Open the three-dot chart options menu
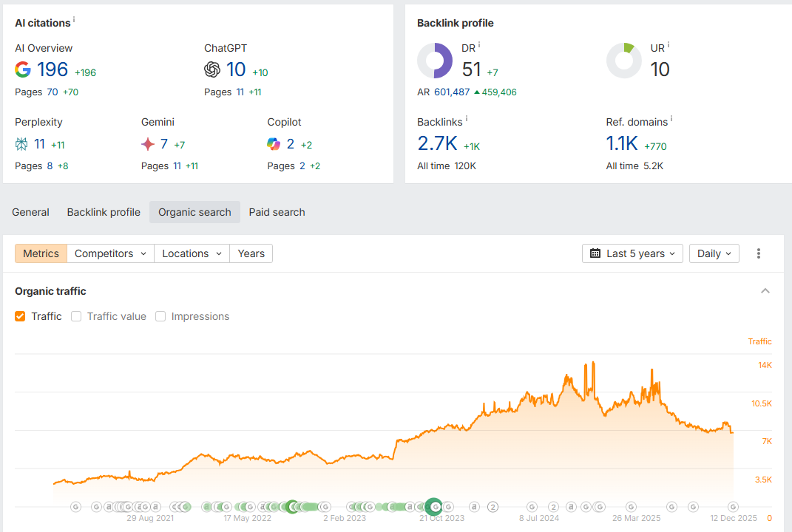 pyautogui.click(x=759, y=253)
